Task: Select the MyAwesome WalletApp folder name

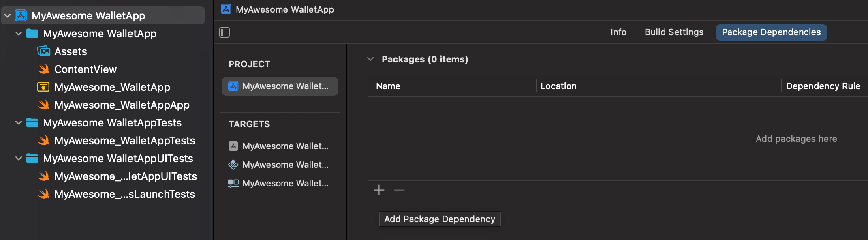Action: pos(100,34)
